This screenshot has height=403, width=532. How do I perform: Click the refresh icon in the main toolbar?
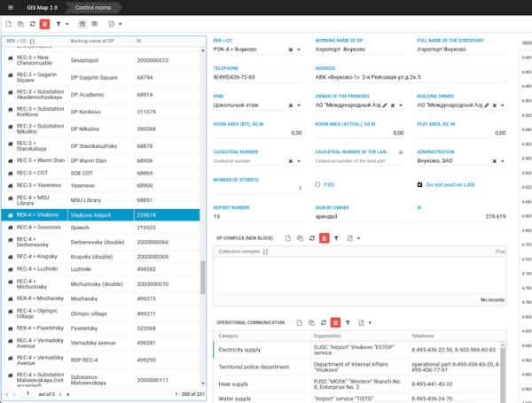tap(32, 24)
